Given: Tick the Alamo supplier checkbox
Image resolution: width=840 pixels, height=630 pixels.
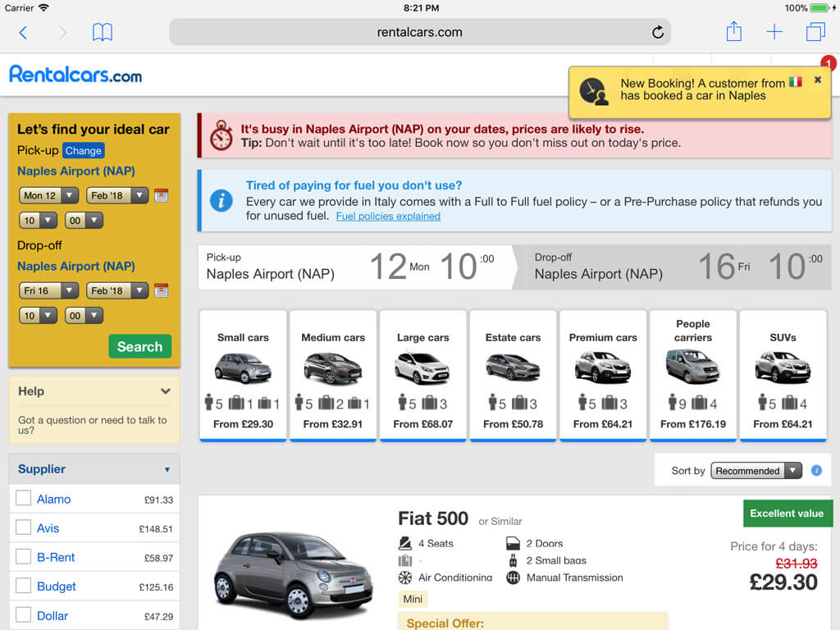Looking at the screenshot, I should click(x=23, y=498).
